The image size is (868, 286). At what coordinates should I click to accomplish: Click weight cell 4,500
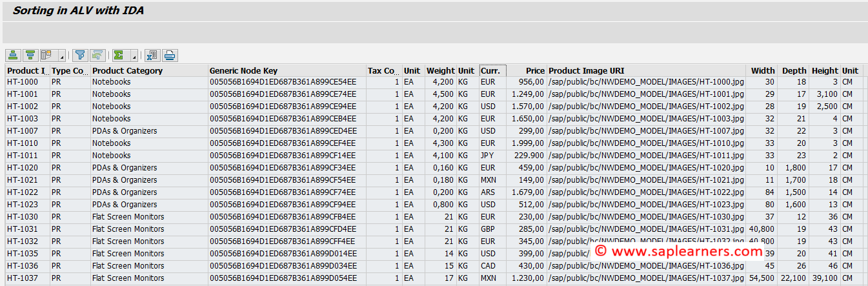point(440,94)
